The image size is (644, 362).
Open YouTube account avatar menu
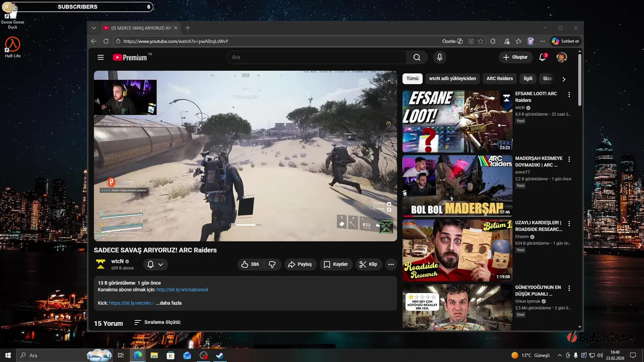point(561,57)
